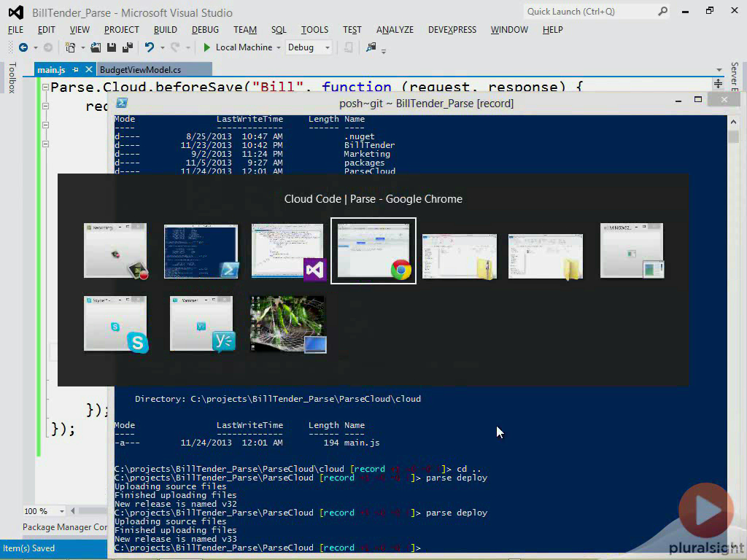Open the VIEW menu

pos(80,29)
